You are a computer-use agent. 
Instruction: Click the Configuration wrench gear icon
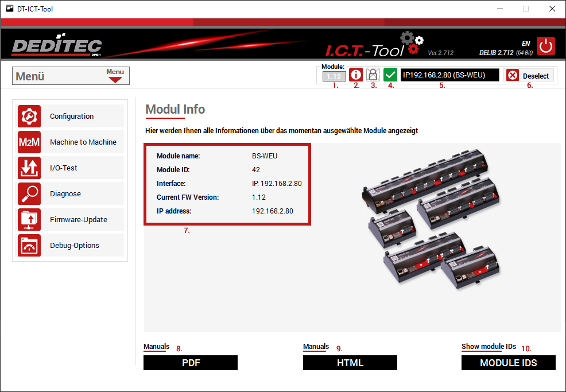(x=29, y=117)
